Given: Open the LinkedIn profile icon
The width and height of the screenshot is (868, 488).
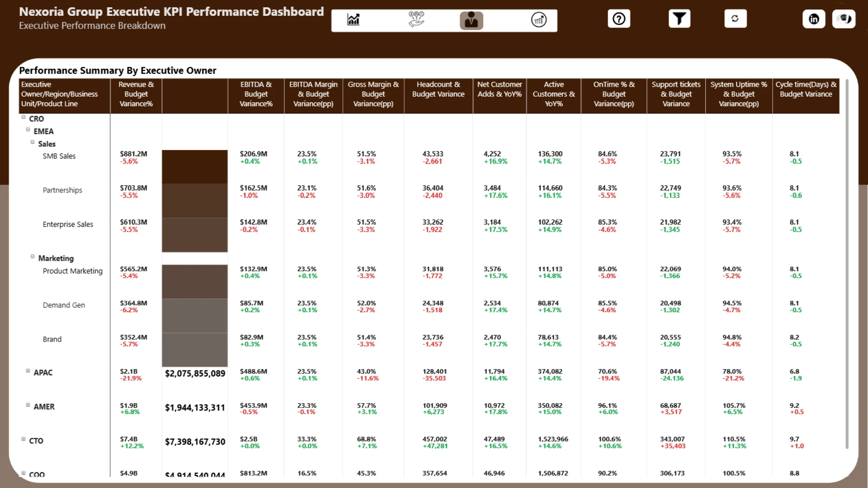Looking at the screenshot, I should pyautogui.click(x=814, y=19).
